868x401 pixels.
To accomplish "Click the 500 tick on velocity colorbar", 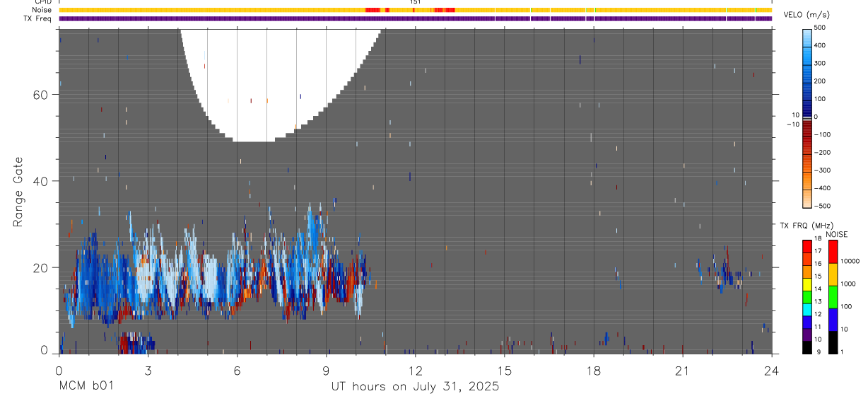I will click(820, 28).
